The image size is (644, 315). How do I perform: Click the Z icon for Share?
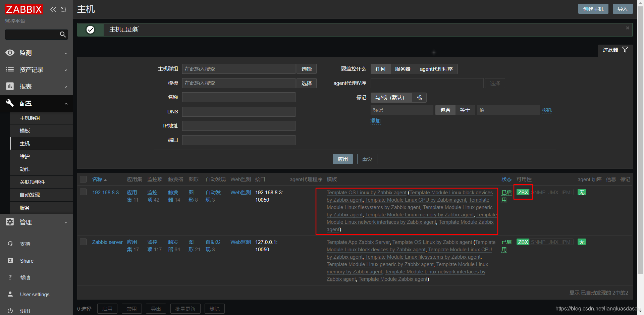(x=10, y=261)
